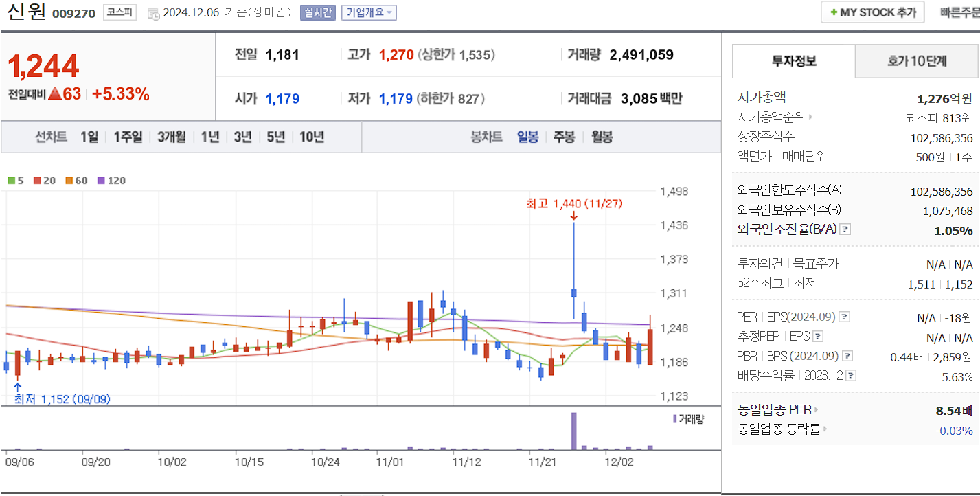Click the 거래량 value 2,491,059
This screenshot has width=980, height=496.
641,55
